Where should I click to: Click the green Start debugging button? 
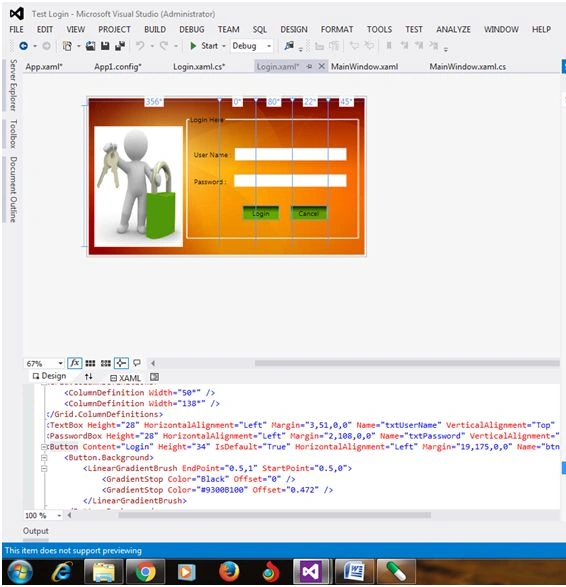pyautogui.click(x=204, y=46)
